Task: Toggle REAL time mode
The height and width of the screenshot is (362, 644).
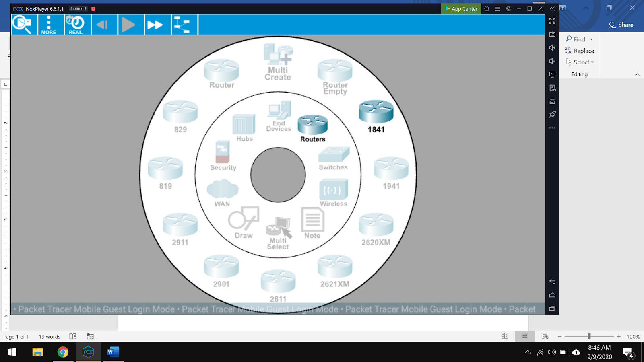Action: 75,25
